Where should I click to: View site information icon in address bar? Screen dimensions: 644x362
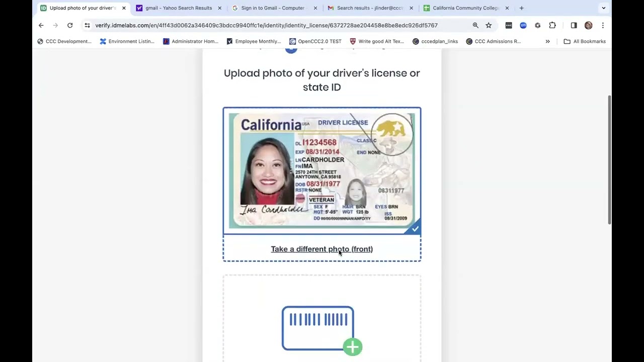tap(87, 25)
